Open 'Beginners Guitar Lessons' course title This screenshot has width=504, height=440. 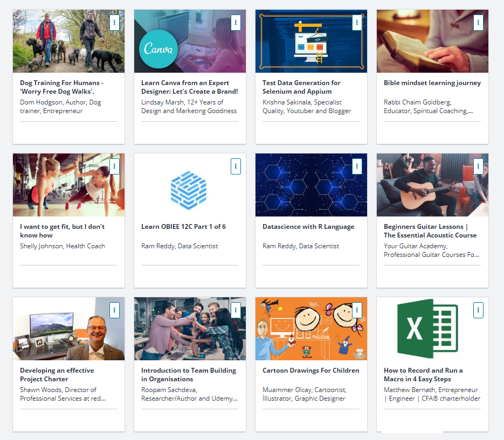(x=430, y=231)
